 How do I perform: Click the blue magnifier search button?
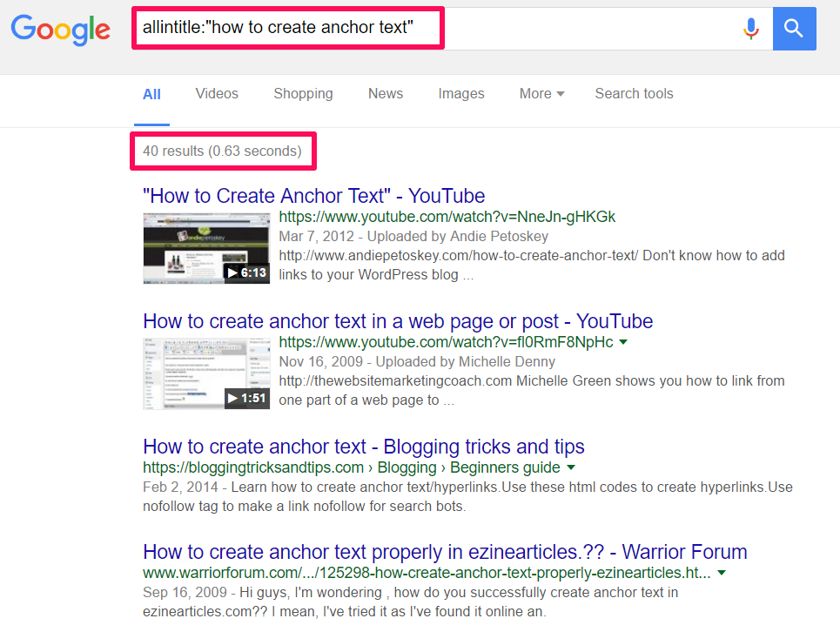click(794, 29)
